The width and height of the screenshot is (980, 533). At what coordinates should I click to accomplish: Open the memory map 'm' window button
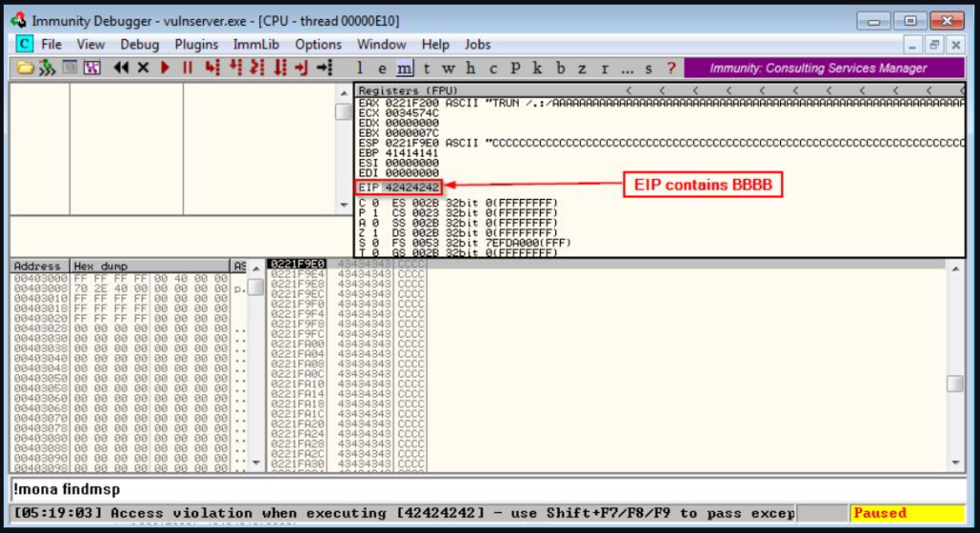[404, 68]
